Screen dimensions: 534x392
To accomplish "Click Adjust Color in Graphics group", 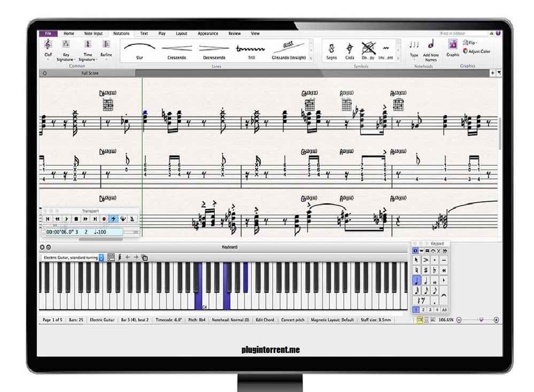I will [477, 51].
